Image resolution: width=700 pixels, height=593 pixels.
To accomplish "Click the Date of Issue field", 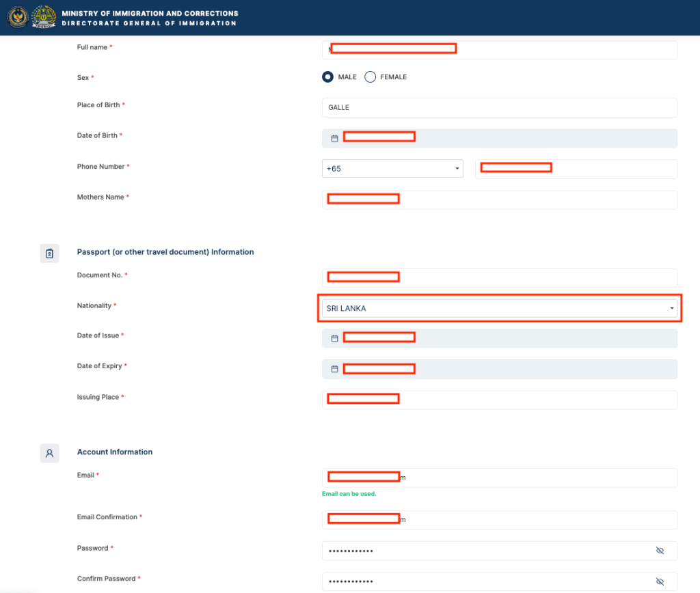I will tap(500, 338).
